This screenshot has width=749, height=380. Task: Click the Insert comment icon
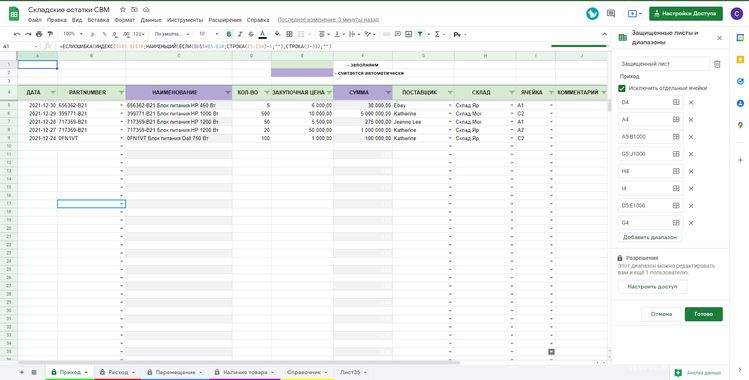(397, 34)
